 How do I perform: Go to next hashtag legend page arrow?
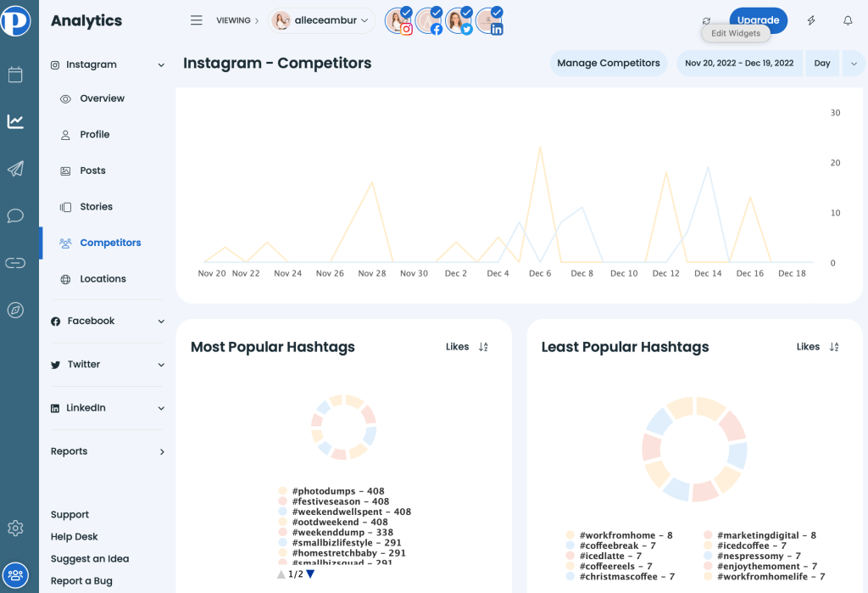pyautogui.click(x=310, y=574)
